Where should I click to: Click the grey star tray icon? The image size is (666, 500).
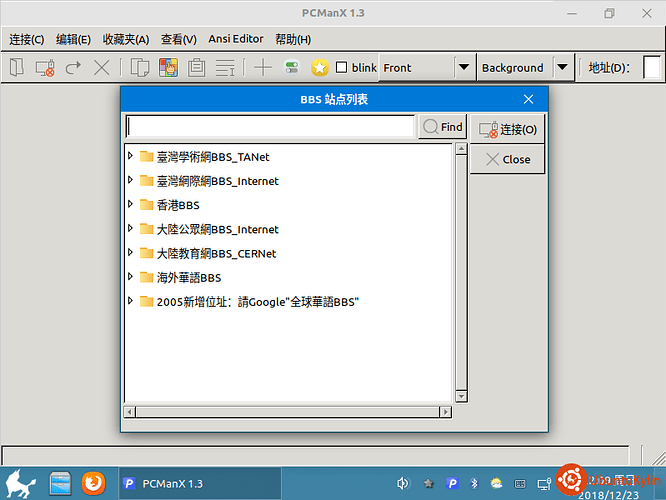(429, 483)
